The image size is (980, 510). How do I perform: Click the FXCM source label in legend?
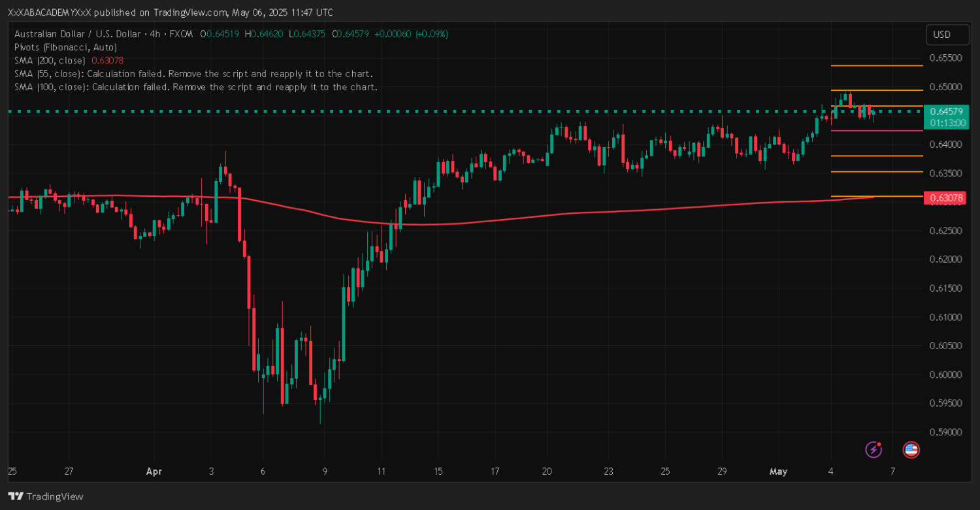(x=181, y=34)
